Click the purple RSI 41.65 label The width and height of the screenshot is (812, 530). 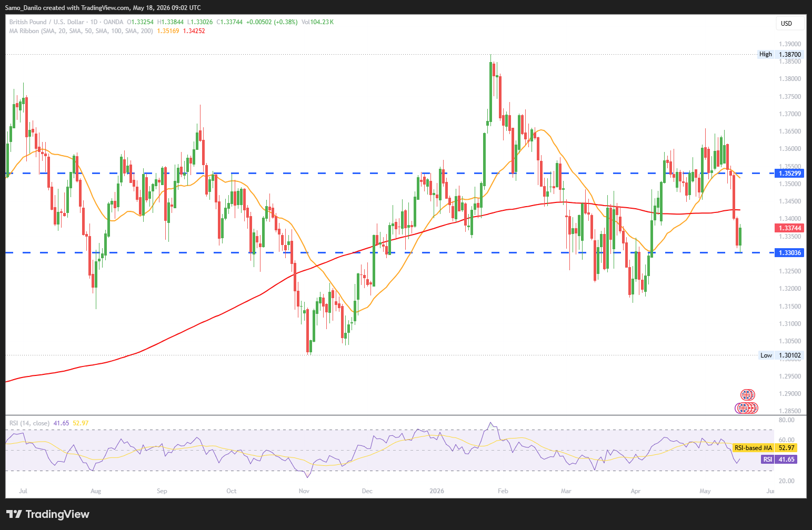[x=779, y=460]
